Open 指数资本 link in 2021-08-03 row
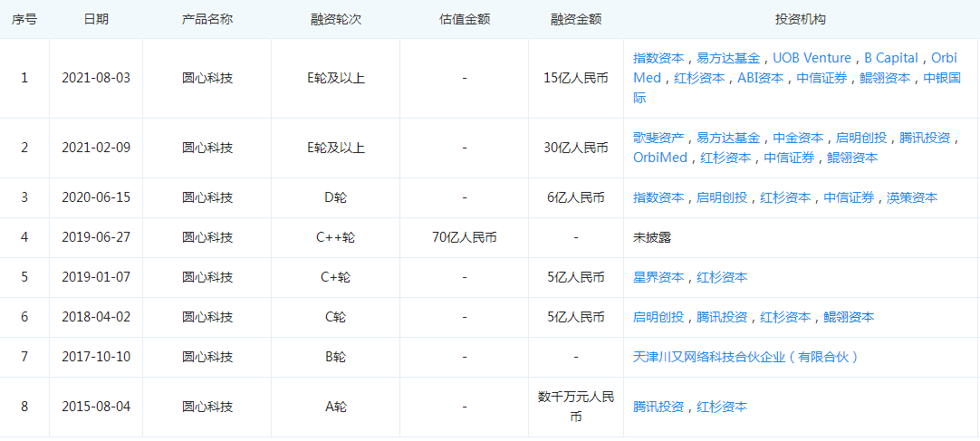Image resolution: width=980 pixels, height=441 pixels. tap(658, 59)
